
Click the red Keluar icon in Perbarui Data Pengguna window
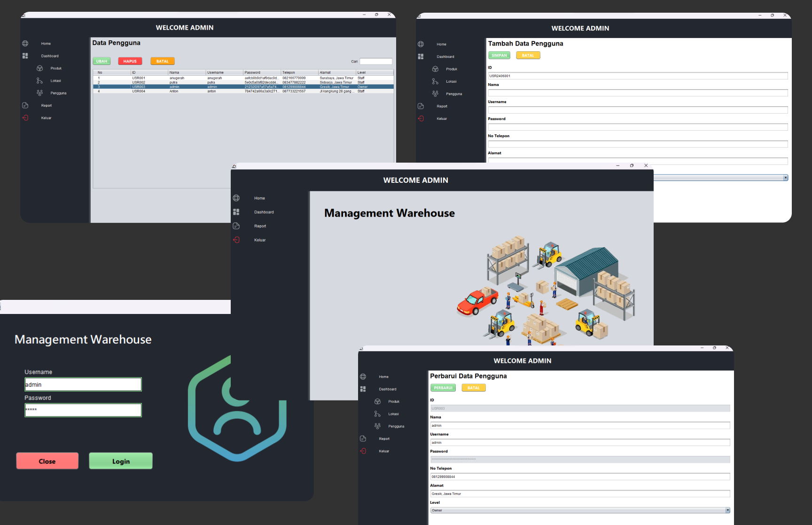pyautogui.click(x=363, y=451)
